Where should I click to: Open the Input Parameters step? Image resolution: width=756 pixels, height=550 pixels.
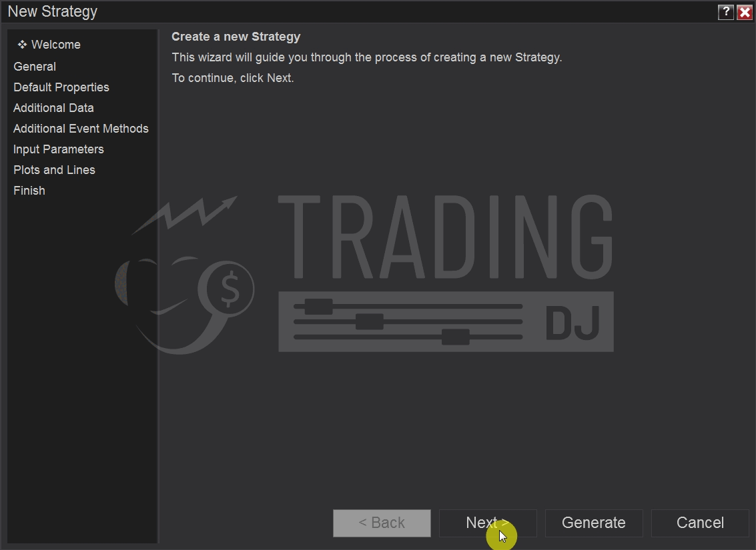click(x=59, y=149)
